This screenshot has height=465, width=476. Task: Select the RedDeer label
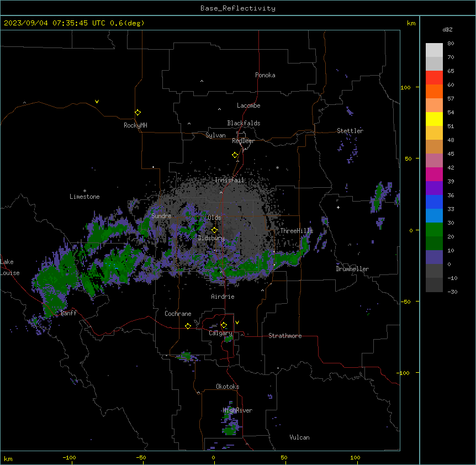243,141
